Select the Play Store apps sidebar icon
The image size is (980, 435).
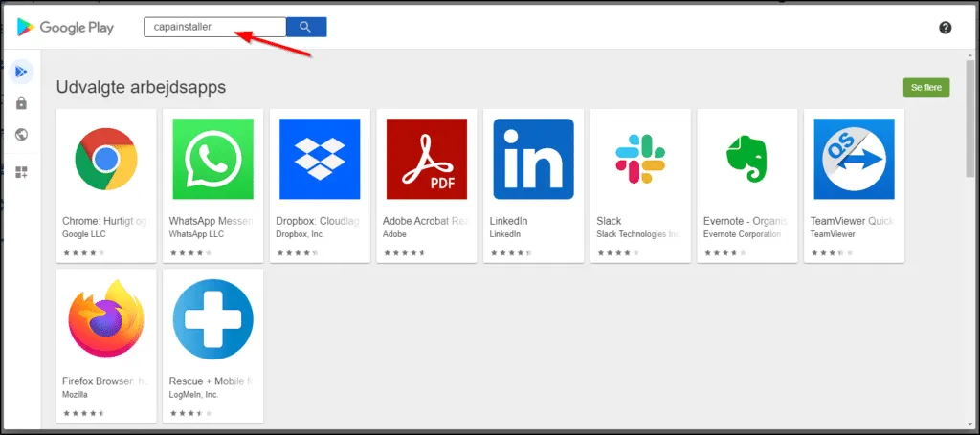pyautogui.click(x=21, y=72)
